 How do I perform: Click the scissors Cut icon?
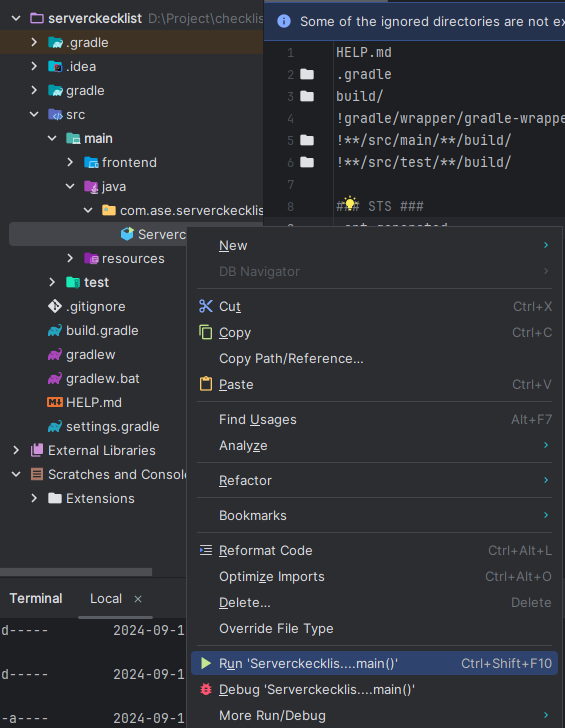point(206,306)
